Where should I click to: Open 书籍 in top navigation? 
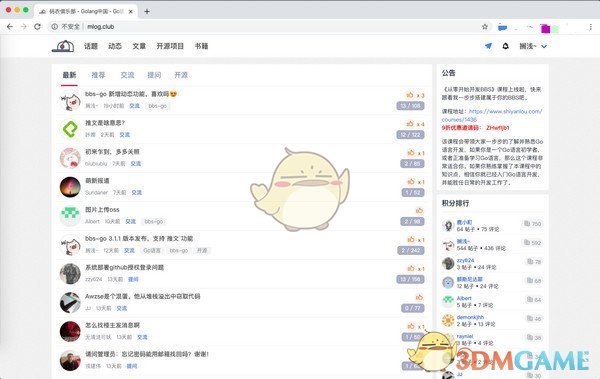click(x=201, y=46)
